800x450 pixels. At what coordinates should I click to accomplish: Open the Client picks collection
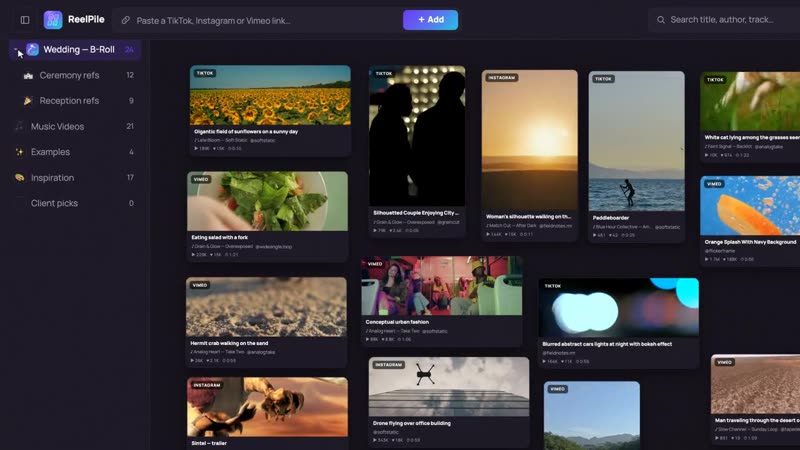pyautogui.click(x=74, y=203)
